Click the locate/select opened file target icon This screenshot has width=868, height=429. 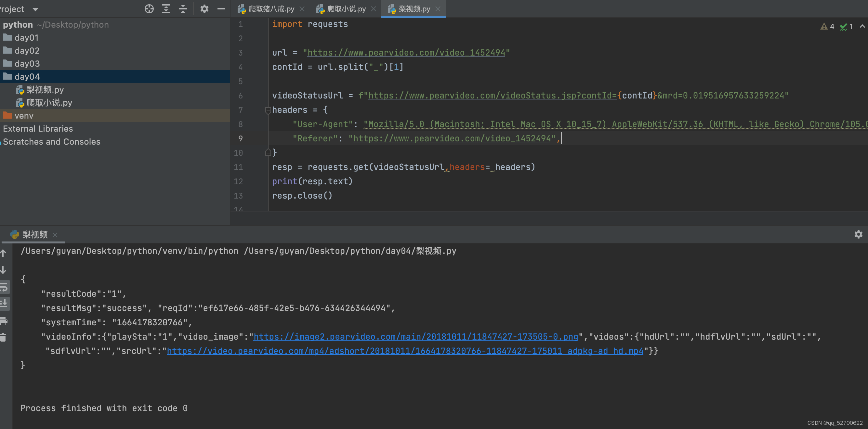point(149,9)
